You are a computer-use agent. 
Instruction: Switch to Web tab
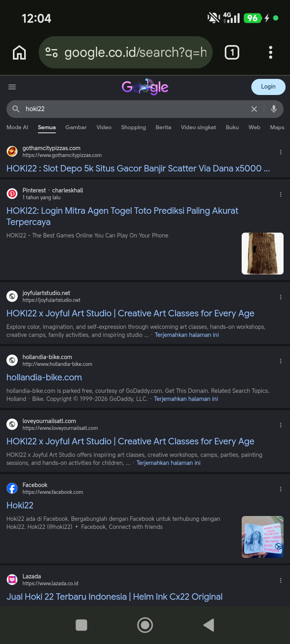[254, 127]
